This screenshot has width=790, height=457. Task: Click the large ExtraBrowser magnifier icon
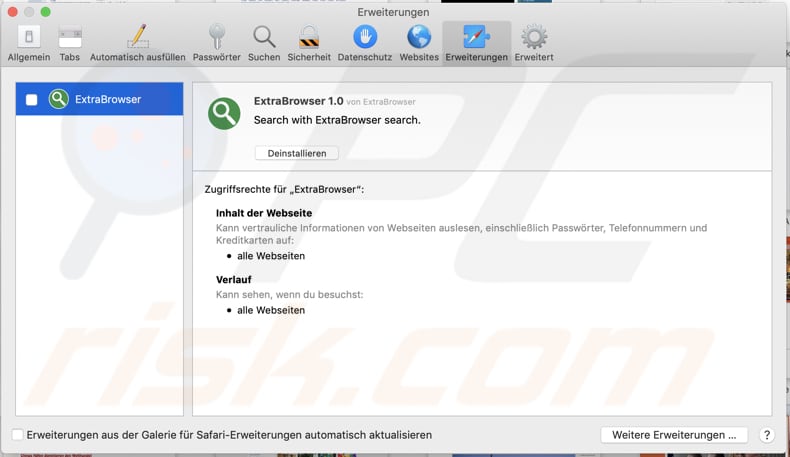pyautogui.click(x=224, y=113)
